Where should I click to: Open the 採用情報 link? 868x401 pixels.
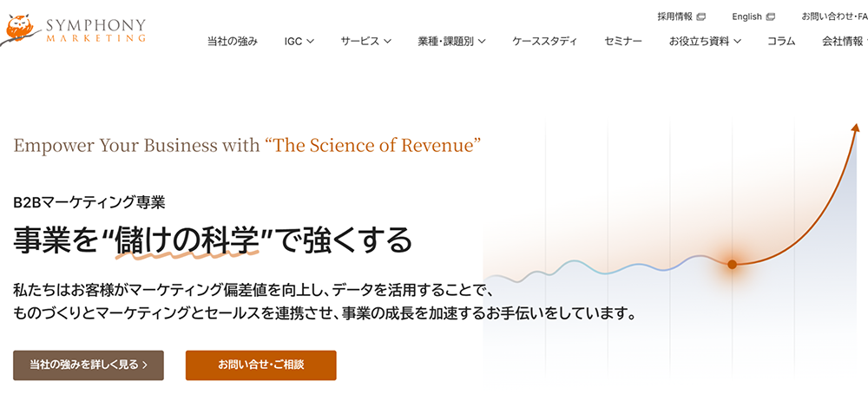point(674,16)
